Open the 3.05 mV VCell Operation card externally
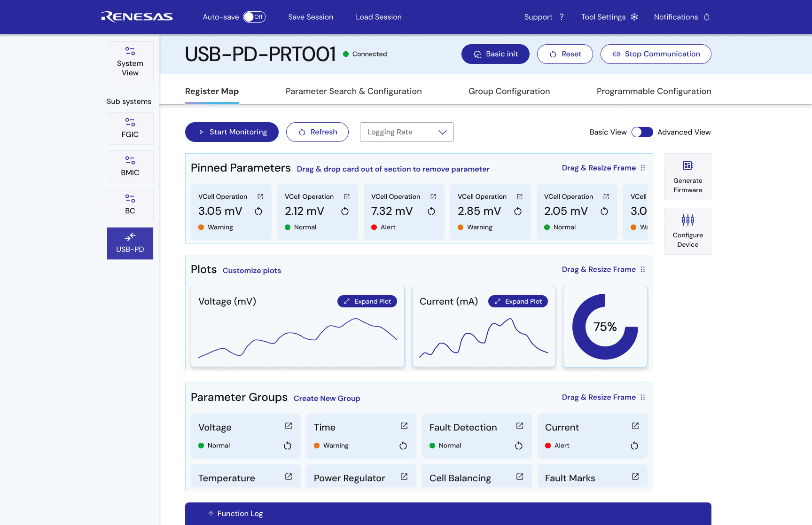Image resolution: width=812 pixels, height=525 pixels. (x=260, y=196)
